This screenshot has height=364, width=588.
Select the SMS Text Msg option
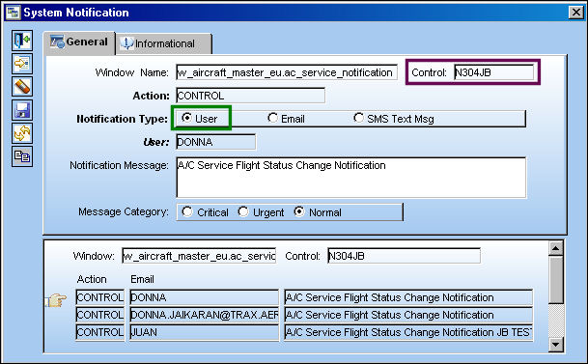tap(393, 119)
